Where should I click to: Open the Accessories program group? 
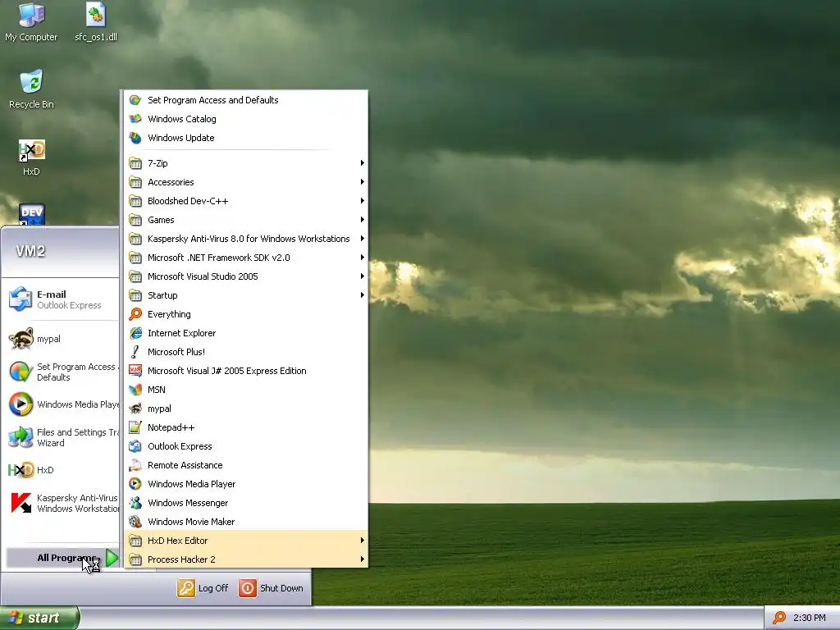[x=246, y=181]
